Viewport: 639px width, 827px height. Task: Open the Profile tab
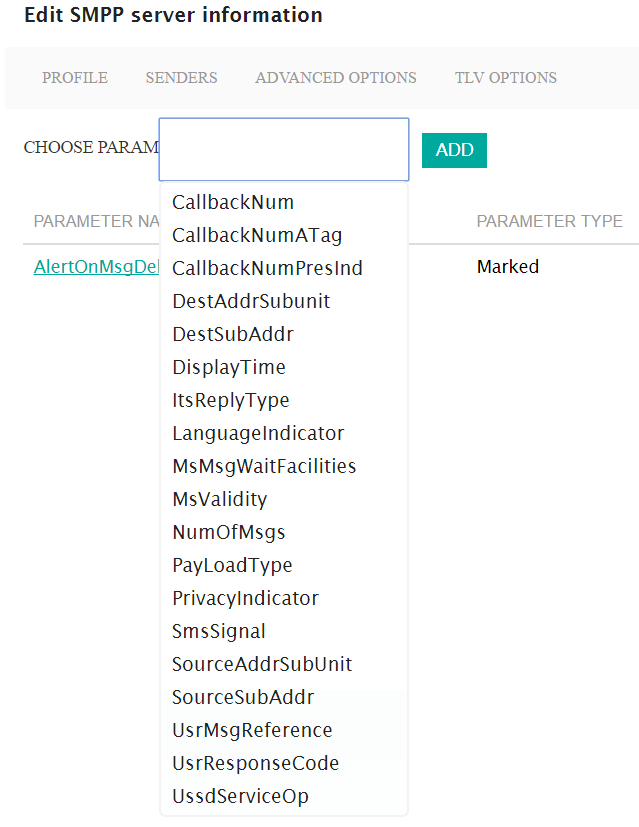tap(75, 78)
